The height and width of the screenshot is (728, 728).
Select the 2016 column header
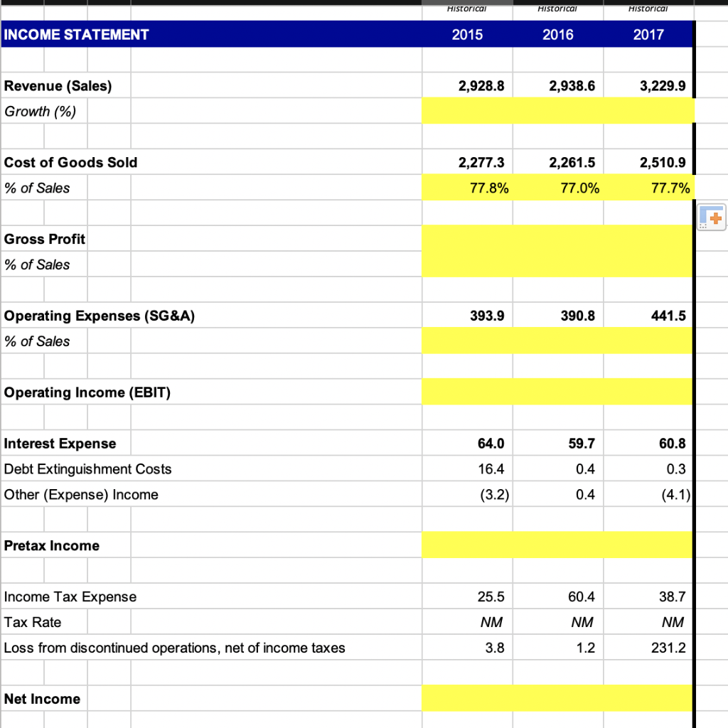(x=557, y=35)
